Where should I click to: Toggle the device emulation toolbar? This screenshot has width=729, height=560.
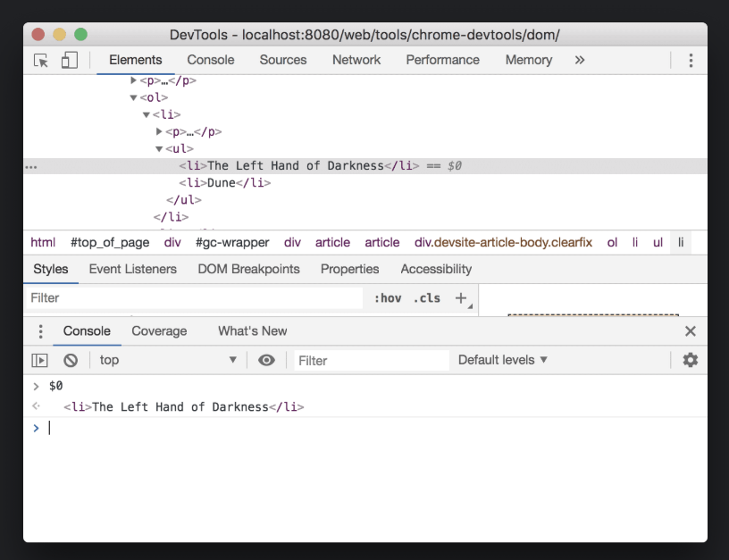pyautogui.click(x=70, y=60)
